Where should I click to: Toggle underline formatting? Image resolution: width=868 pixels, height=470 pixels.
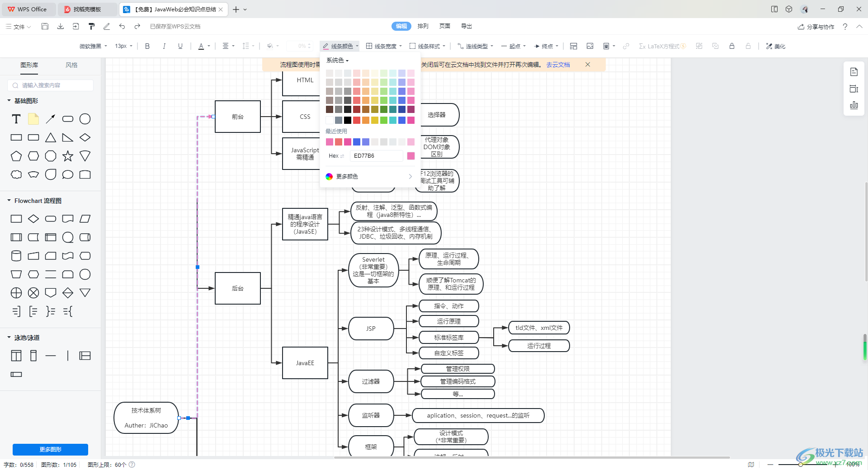(x=180, y=46)
